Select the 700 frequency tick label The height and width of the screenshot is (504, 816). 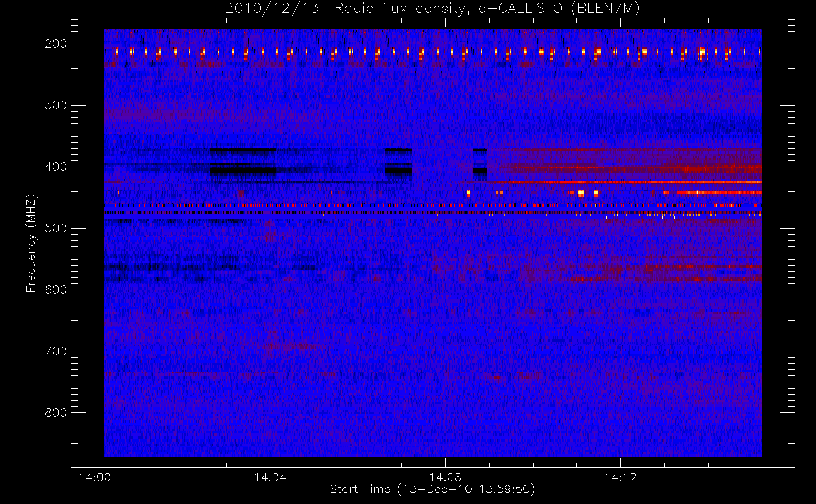coord(56,351)
